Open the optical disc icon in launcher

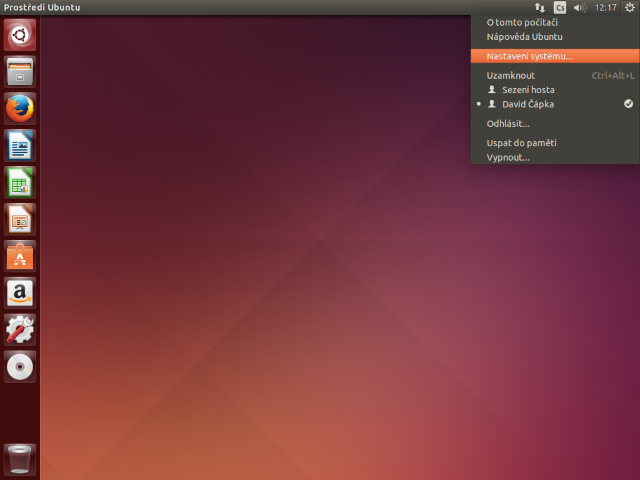(20, 367)
